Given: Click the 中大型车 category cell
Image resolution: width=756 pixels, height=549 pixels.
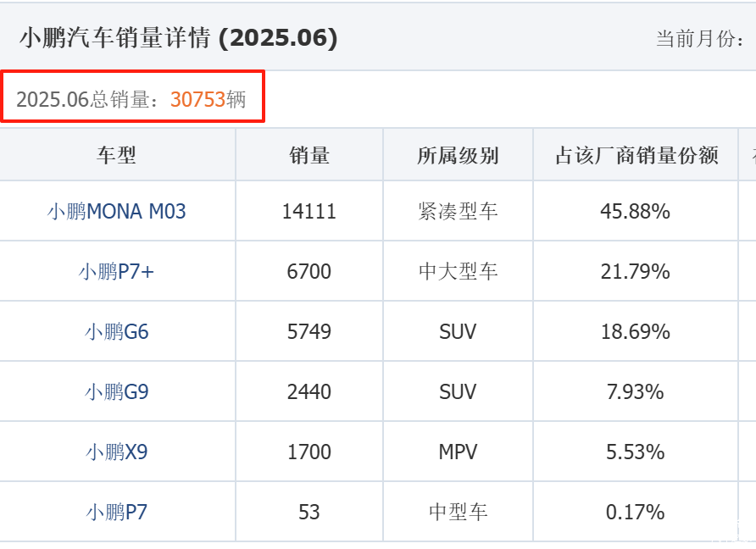Looking at the screenshot, I should point(458,271).
